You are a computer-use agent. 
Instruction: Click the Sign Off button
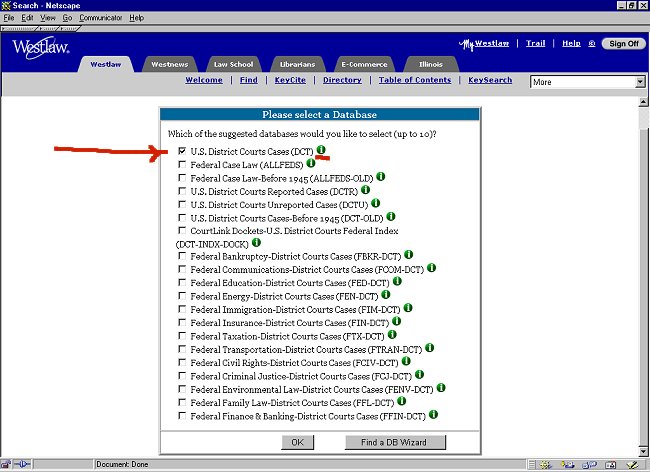(x=623, y=44)
